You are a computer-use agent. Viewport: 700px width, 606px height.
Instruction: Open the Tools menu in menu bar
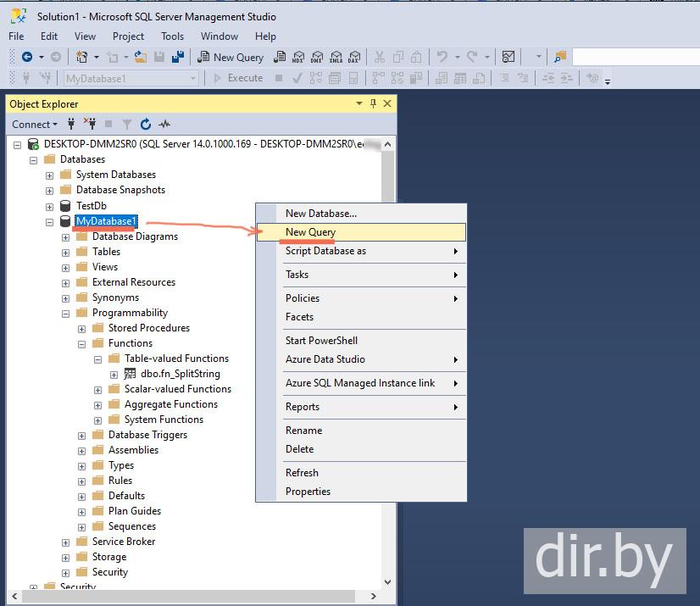pyautogui.click(x=172, y=36)
